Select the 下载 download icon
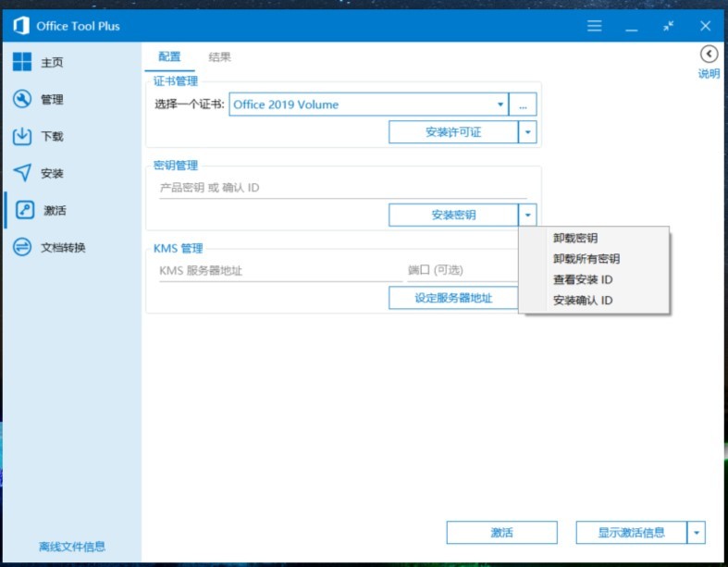The image size is (728, 567). [22, 137]
